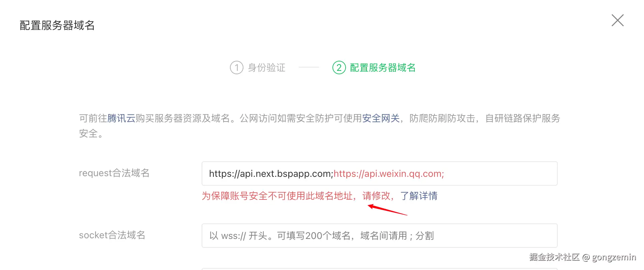The image size is (644, 270).
Task: Open the 安全网关 link
Action: point(381,118)
